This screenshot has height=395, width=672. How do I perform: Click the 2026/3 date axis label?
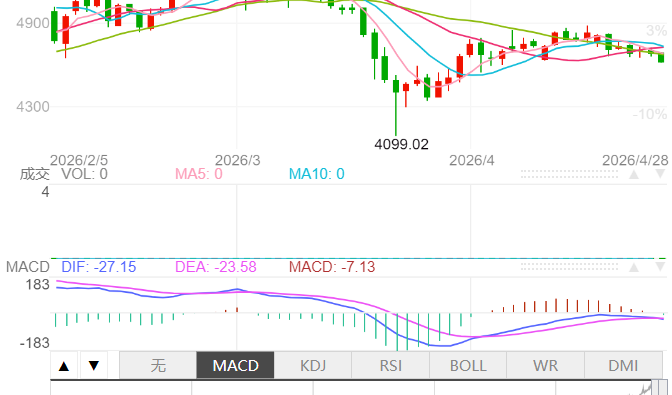237,160
